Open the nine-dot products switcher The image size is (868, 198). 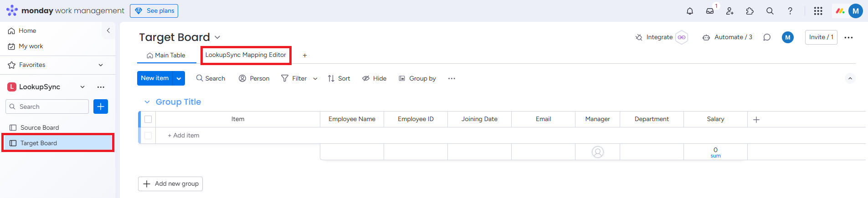pyautogui.click(x=818, y=11)
